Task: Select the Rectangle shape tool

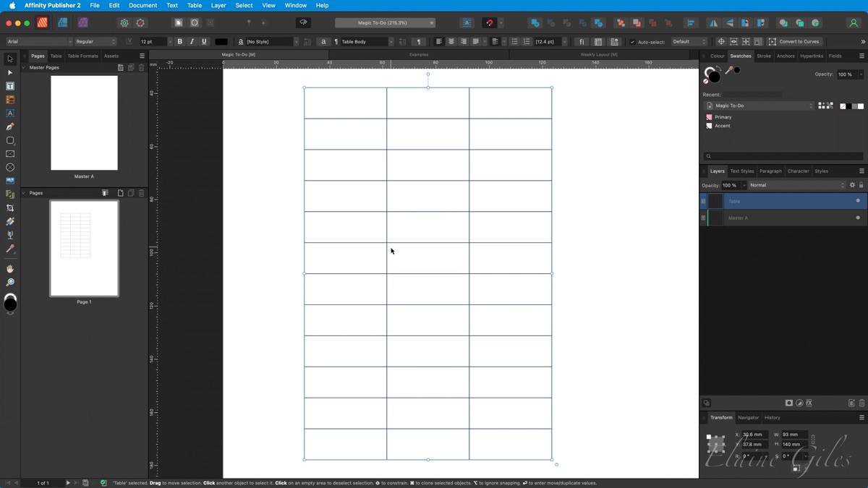Action: click(x=10, y=140)
